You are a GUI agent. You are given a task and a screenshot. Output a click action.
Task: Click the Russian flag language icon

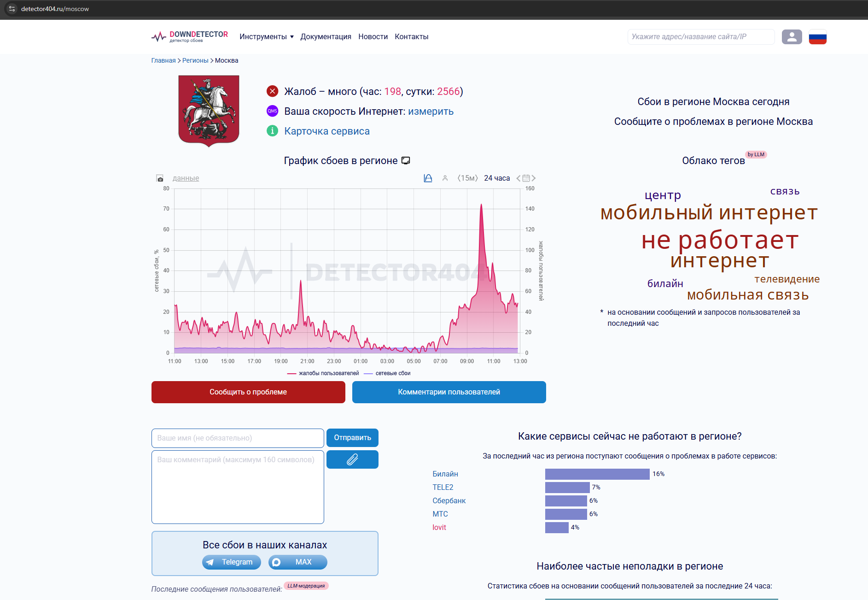coord(817,37)
